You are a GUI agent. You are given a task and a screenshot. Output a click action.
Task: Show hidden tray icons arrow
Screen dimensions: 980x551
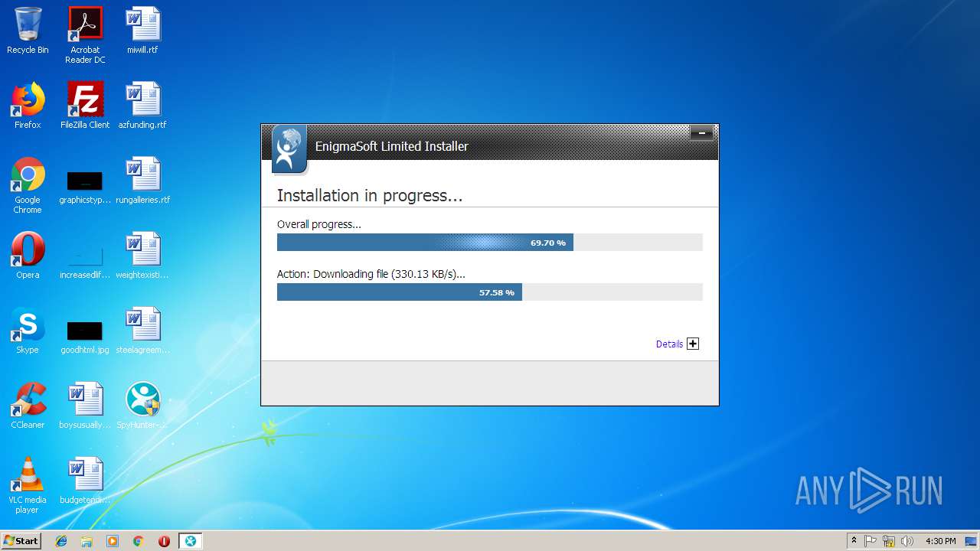pos(854,541)
